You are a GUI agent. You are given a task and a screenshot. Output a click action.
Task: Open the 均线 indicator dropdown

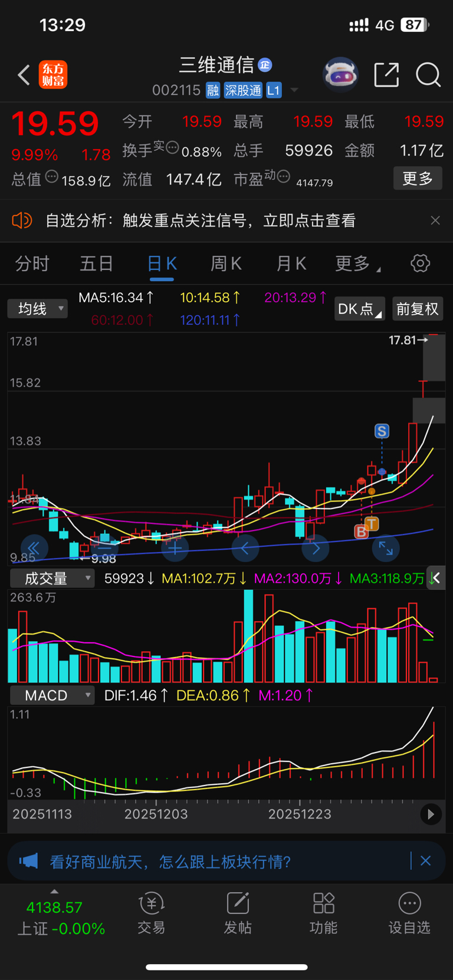coord(37,309)
